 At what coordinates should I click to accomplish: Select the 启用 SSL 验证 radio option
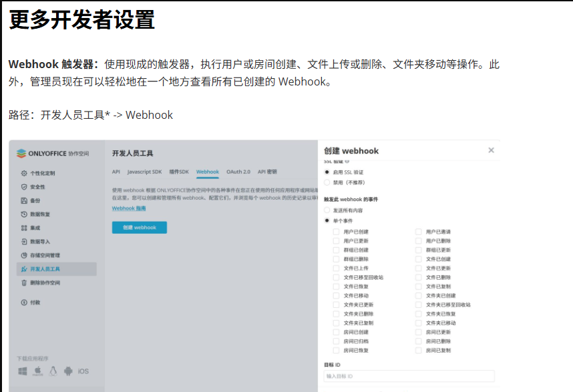327,172
